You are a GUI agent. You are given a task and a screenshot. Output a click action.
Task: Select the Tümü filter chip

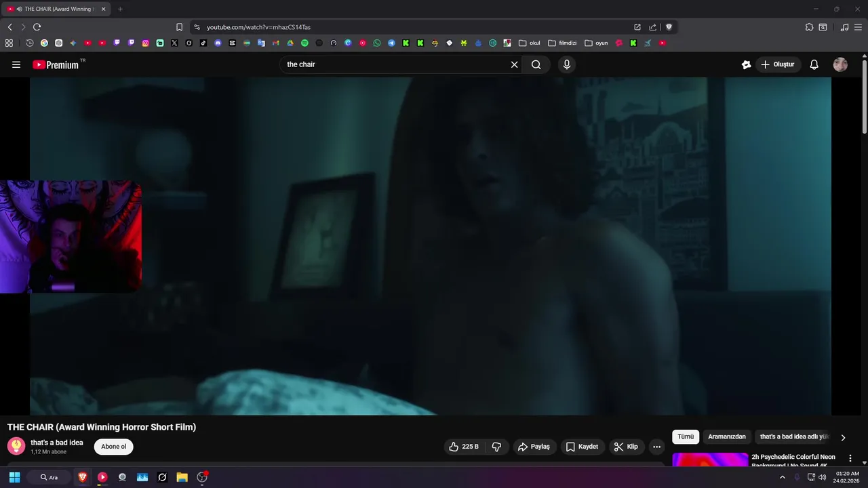click(686, 437)
